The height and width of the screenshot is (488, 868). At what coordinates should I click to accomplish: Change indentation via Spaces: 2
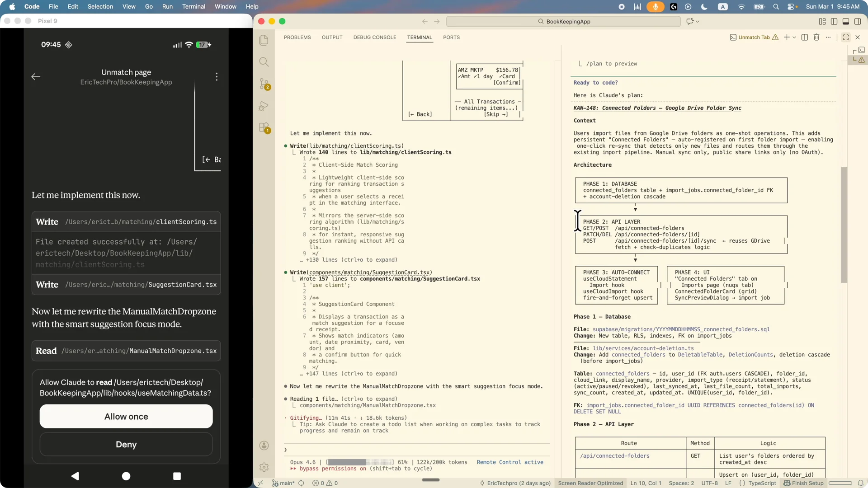(681, 483)
